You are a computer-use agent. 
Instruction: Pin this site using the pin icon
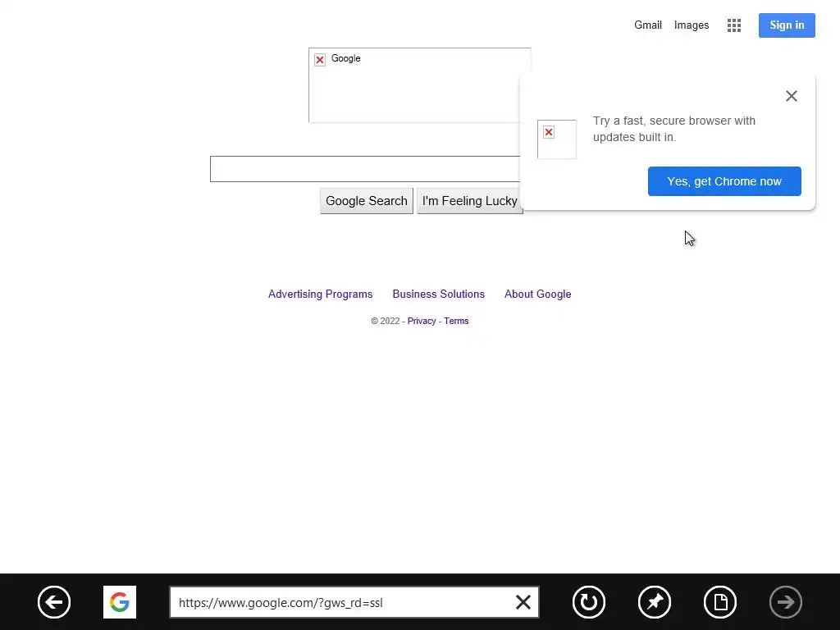(655, 602)
